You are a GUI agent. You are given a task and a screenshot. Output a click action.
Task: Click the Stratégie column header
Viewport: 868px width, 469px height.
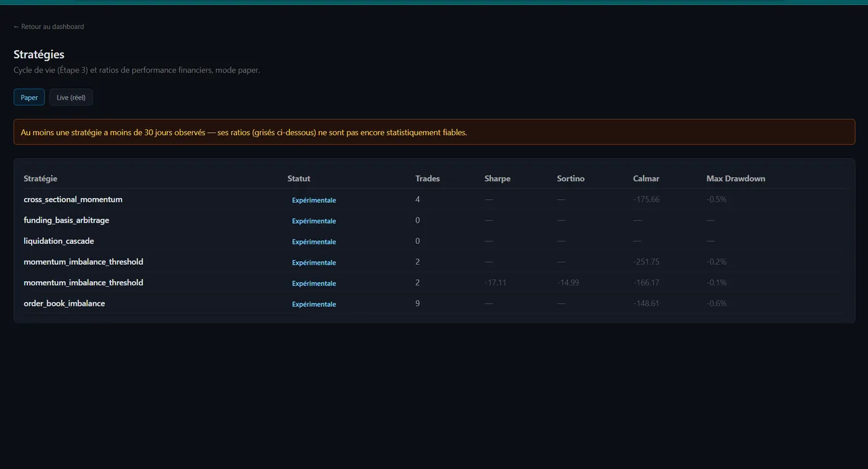click(40, 179)
